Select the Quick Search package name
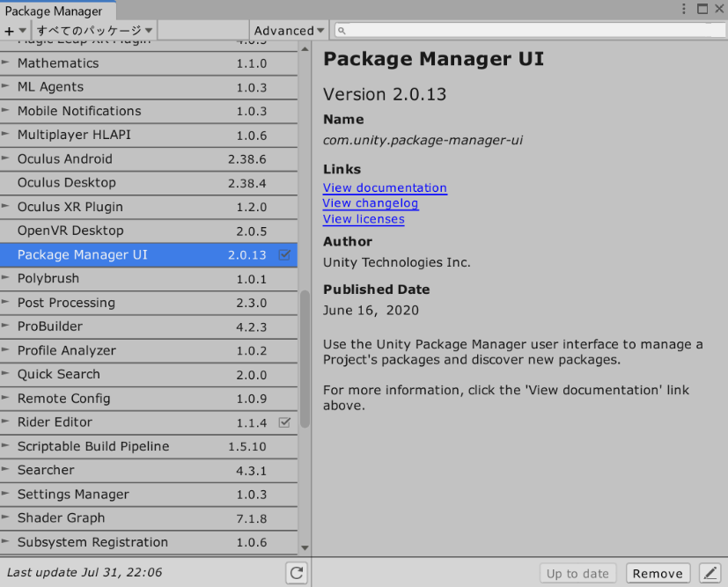This screenshot has height=587, width=728. [x=58, y=375]
